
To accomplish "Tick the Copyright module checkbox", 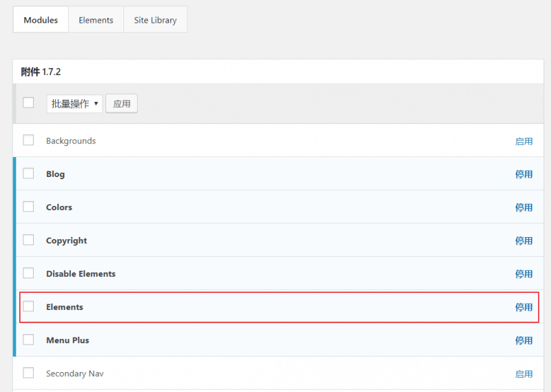I will pyautogui.click(x=28, y=240).
